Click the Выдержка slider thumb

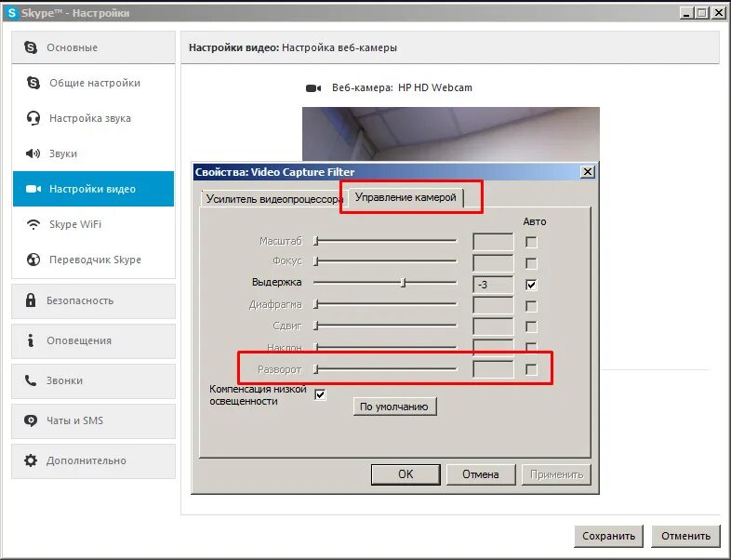tap(404, 283)
